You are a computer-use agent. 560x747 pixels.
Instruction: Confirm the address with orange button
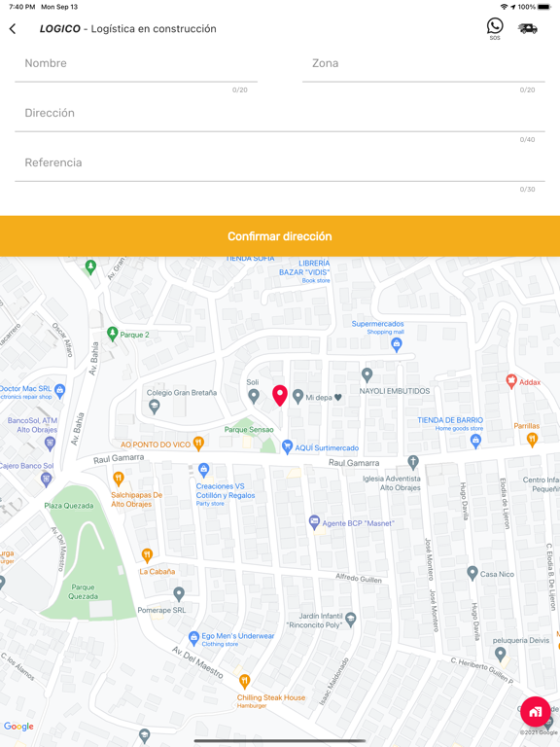coord(280,236)
